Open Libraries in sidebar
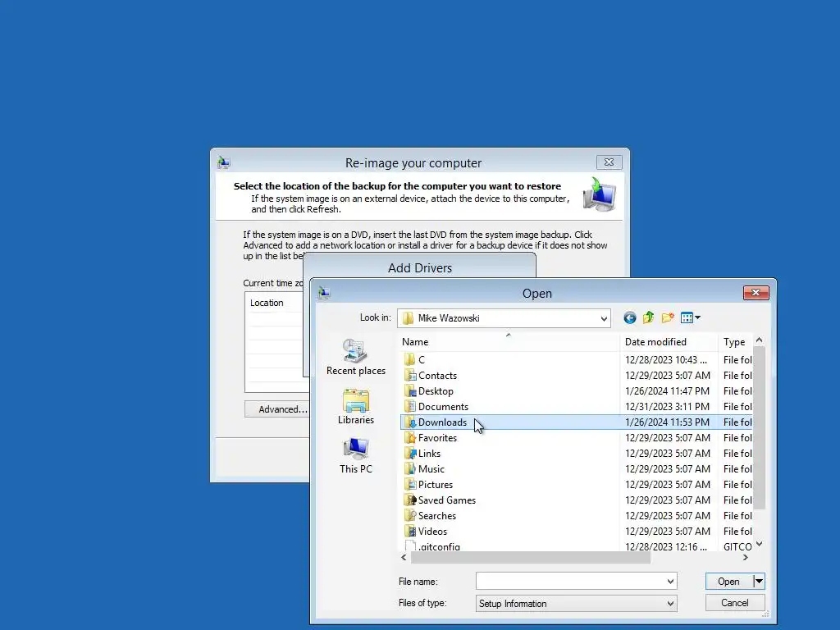The width and height of the screenshot is (840, 630). (x=356, y=407)
